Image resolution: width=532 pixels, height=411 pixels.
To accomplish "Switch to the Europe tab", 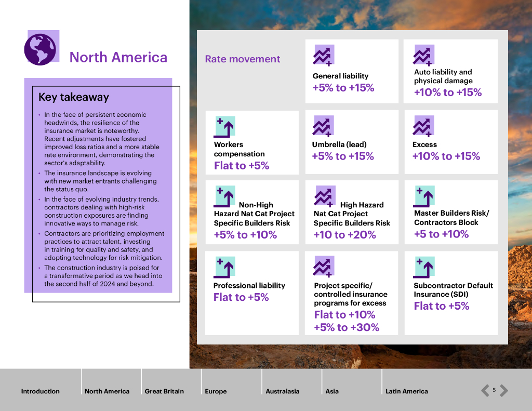I will 216,391.
